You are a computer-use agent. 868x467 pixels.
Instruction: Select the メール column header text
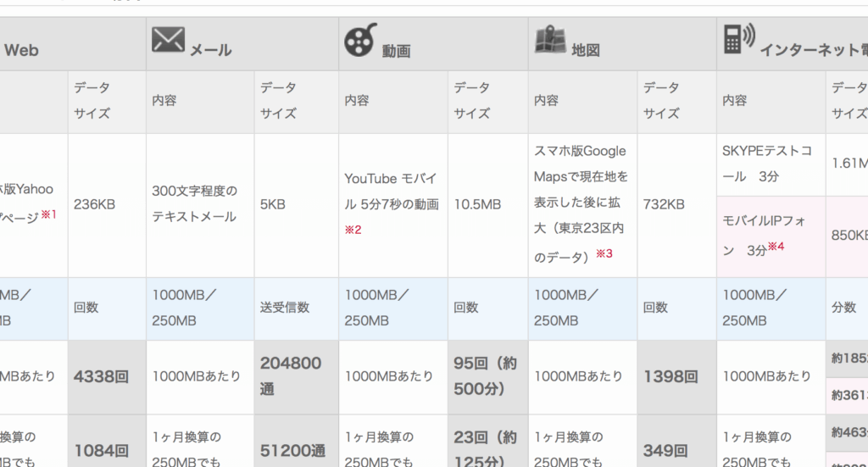coord(210,50)
